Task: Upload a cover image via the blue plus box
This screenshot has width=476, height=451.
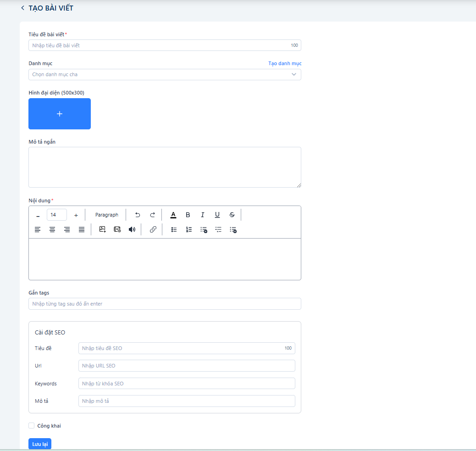Action: pyautogui.click(x=60, y=114)
